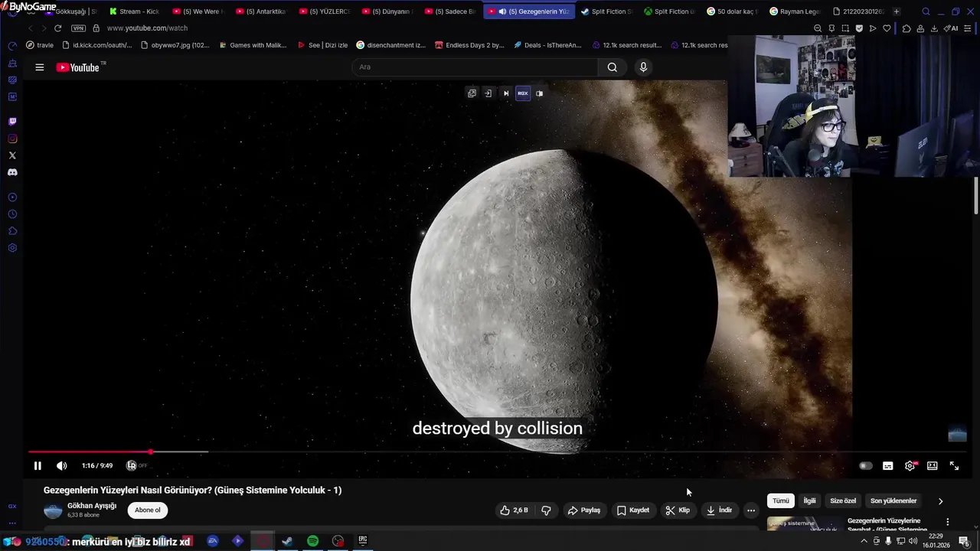Select the Size özel filter chip

[x=843, y=500]
